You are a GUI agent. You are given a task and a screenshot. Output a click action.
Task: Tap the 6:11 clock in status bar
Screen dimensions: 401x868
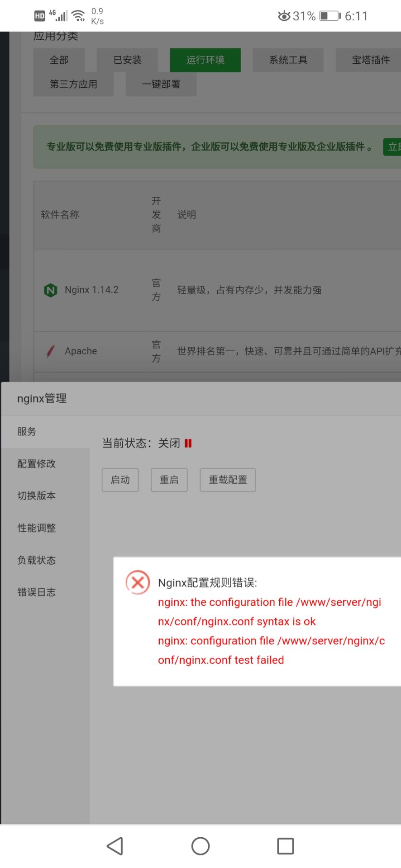pos(356,16)
